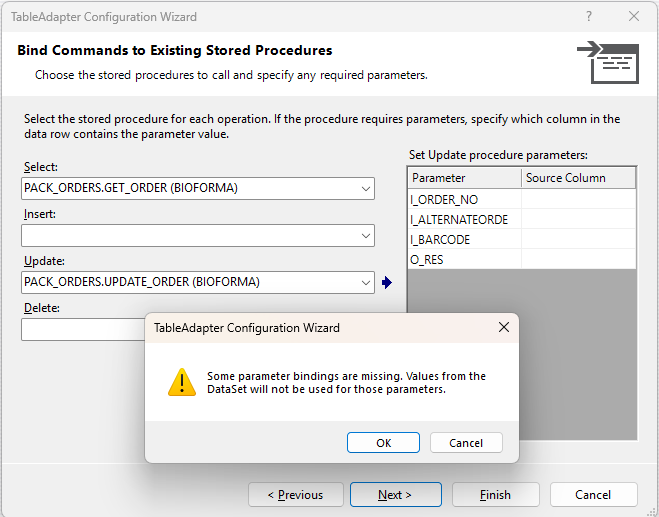
Task: Click Source Column cell for I_BARCODE
Action: 578,240
